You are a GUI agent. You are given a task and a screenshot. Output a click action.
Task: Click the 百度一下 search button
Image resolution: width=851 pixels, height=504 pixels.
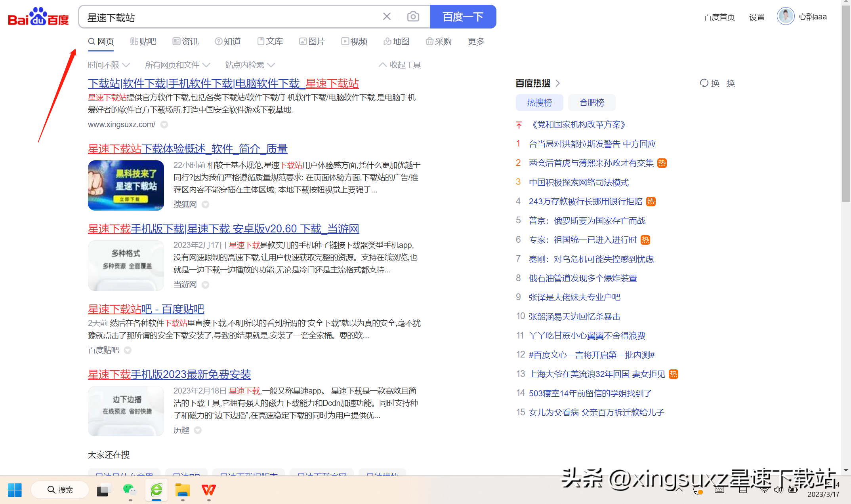point(463,17)
